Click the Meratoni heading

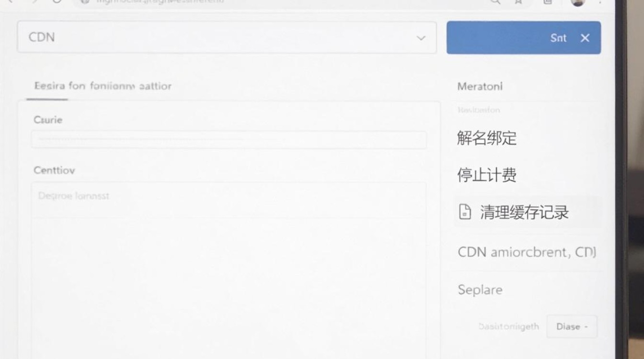[x=480, y=87]
